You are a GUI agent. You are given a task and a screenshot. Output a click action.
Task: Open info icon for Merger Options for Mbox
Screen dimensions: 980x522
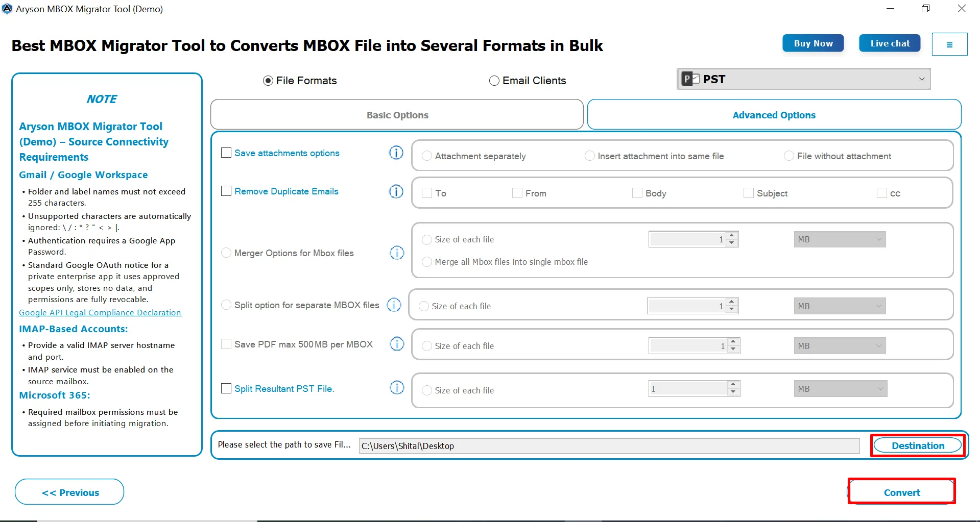397,253
